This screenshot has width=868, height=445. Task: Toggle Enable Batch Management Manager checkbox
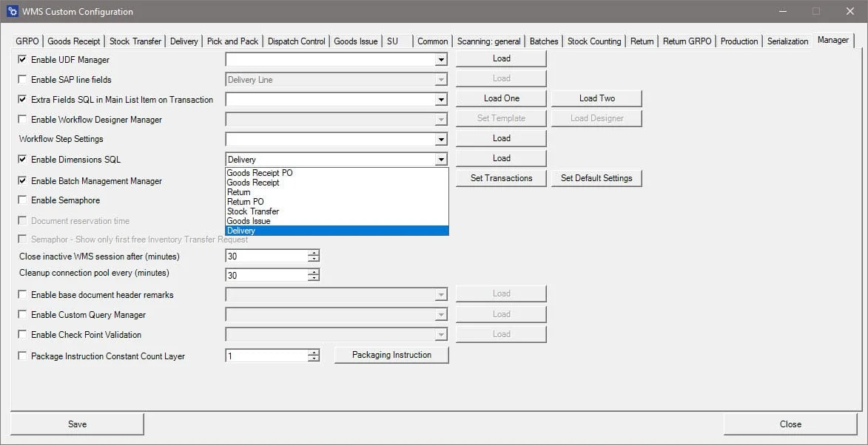(x=23, y=181)
